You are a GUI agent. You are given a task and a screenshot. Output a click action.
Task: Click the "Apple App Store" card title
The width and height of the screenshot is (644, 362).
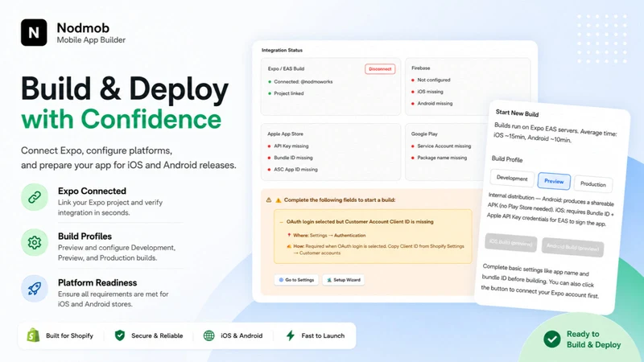(x=286, y=134)
